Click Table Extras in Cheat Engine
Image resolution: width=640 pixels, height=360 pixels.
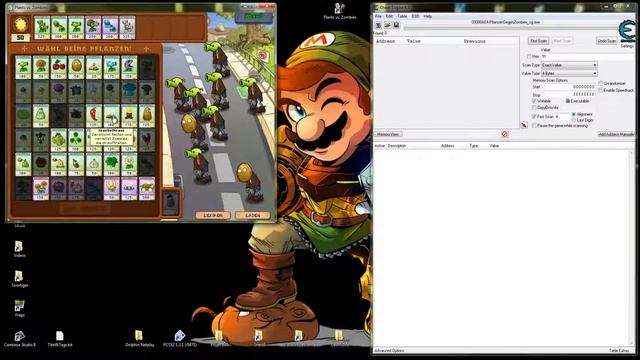point(619,350)
